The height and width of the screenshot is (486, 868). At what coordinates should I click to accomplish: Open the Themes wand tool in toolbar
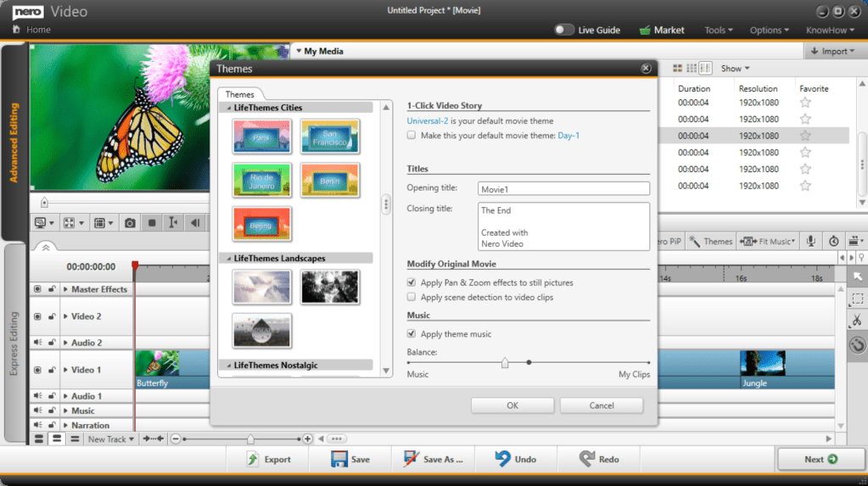click(711, 242)
